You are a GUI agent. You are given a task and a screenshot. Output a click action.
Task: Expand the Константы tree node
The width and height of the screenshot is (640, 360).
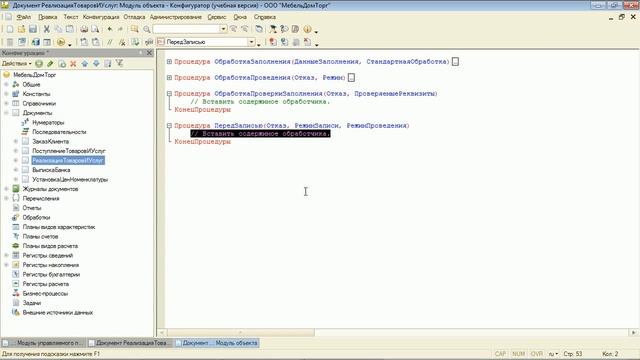(6, 94)
